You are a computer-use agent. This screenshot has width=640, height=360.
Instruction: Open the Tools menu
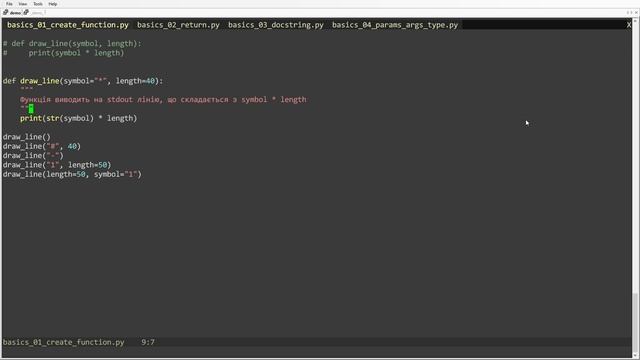[x=38, y=4]
